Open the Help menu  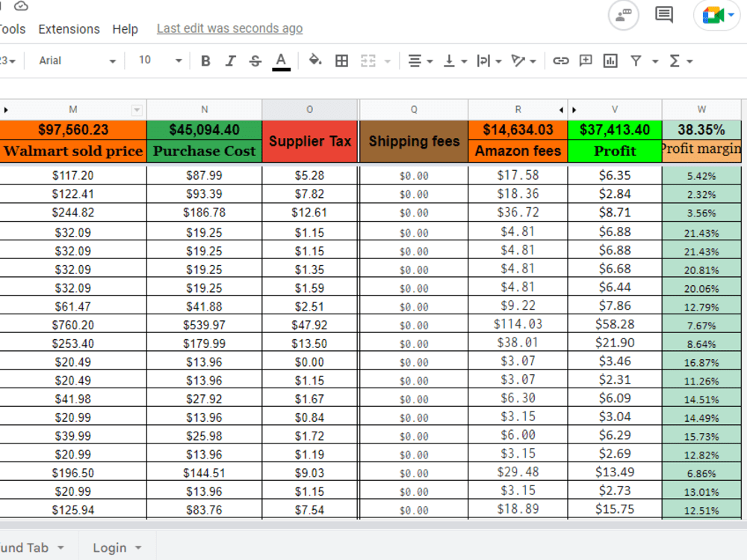[x=125, y=29]
